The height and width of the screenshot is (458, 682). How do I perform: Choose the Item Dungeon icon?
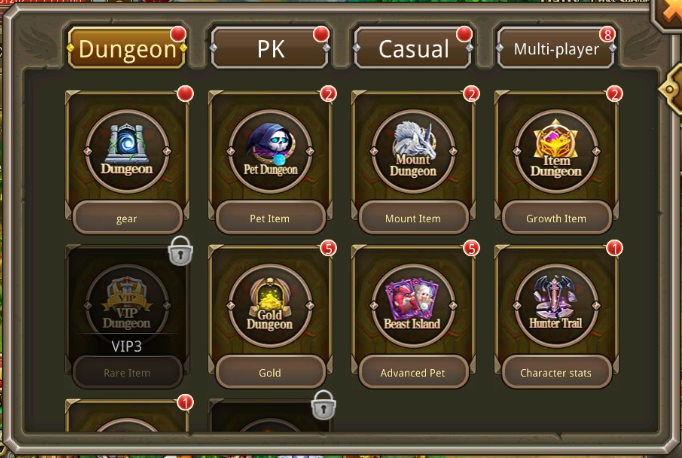point(556,151)
